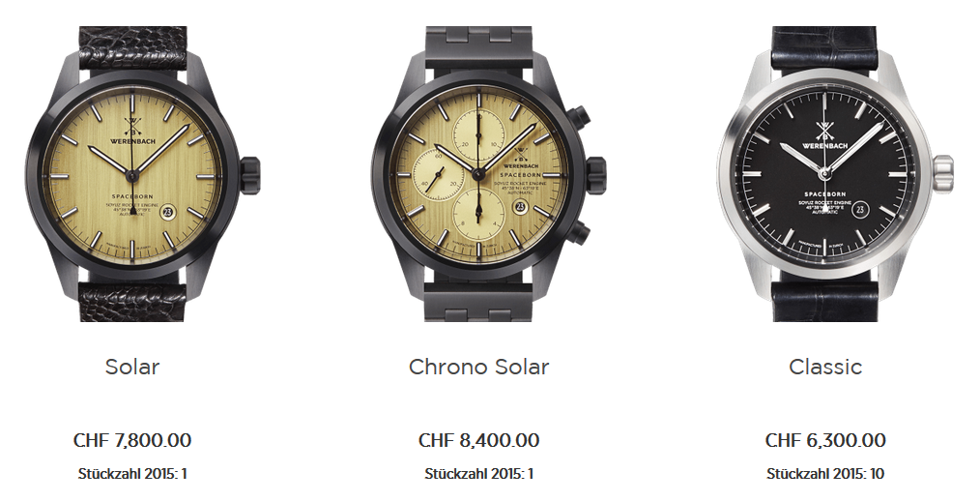Click the Chrono Solar product title
The height and width of the screenshot is (502, 980).
tap(478, 367)
